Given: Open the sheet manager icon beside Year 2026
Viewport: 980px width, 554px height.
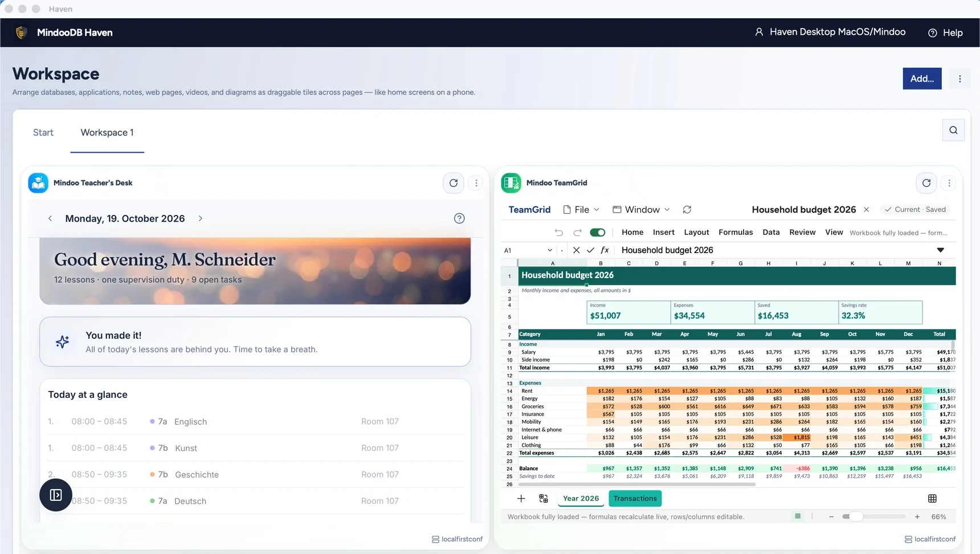Looking at the screenshot, I should [544, 499].
